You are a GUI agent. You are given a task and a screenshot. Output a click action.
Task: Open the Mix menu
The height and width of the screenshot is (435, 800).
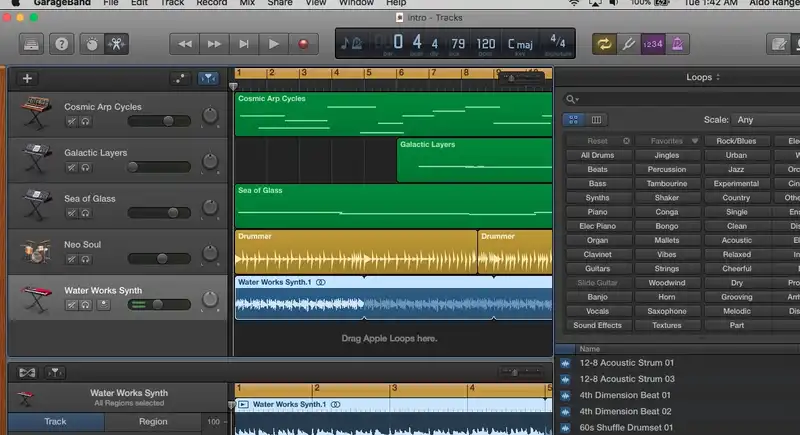pos(247,3)
